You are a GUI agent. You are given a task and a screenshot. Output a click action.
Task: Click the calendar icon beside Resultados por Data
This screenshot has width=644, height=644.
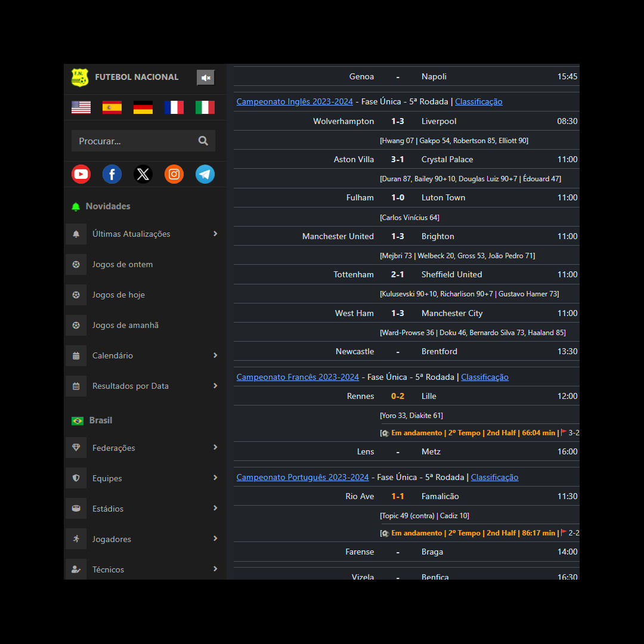(76, 386)
